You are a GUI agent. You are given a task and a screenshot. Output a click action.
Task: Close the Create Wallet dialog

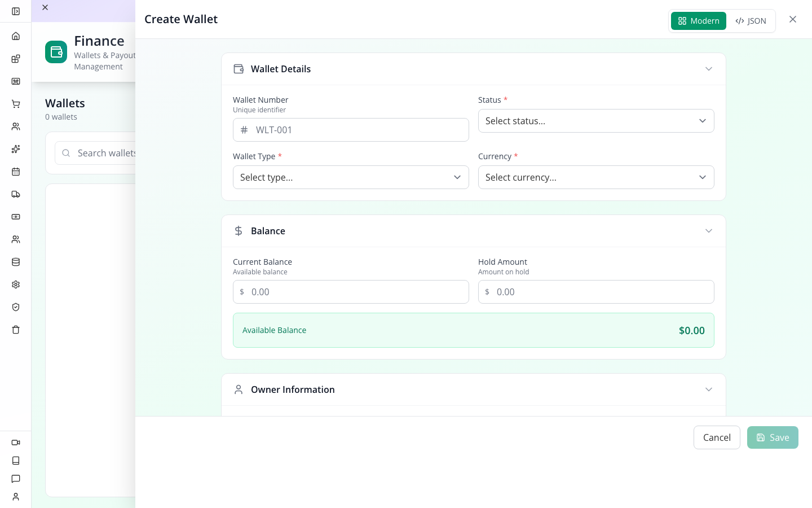[x=793, y=19]
